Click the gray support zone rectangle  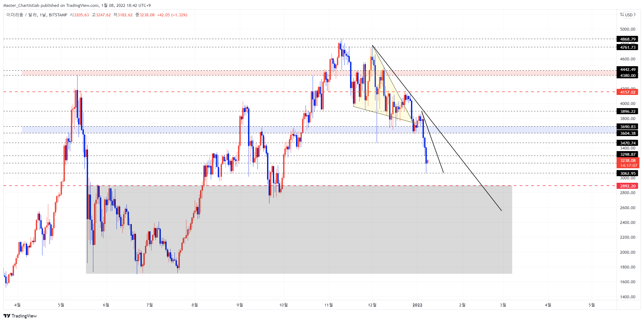pyautogui.click(x=299, y=229)
